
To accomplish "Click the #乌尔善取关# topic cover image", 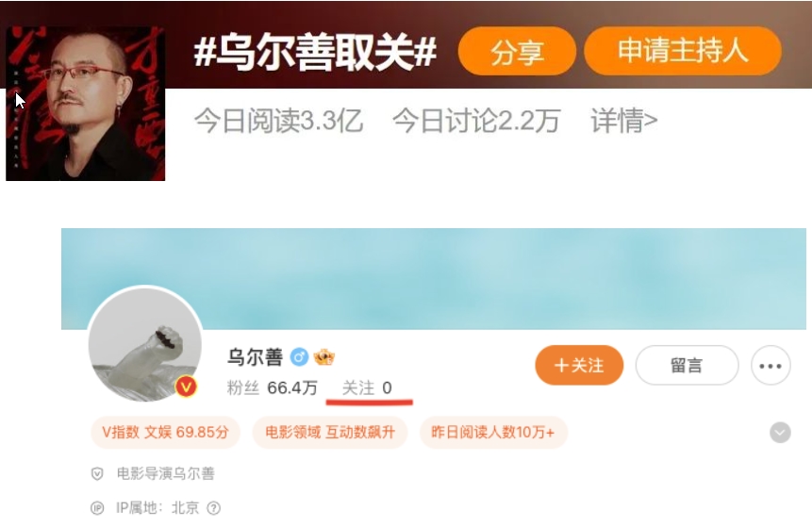I will click(86, 104).
